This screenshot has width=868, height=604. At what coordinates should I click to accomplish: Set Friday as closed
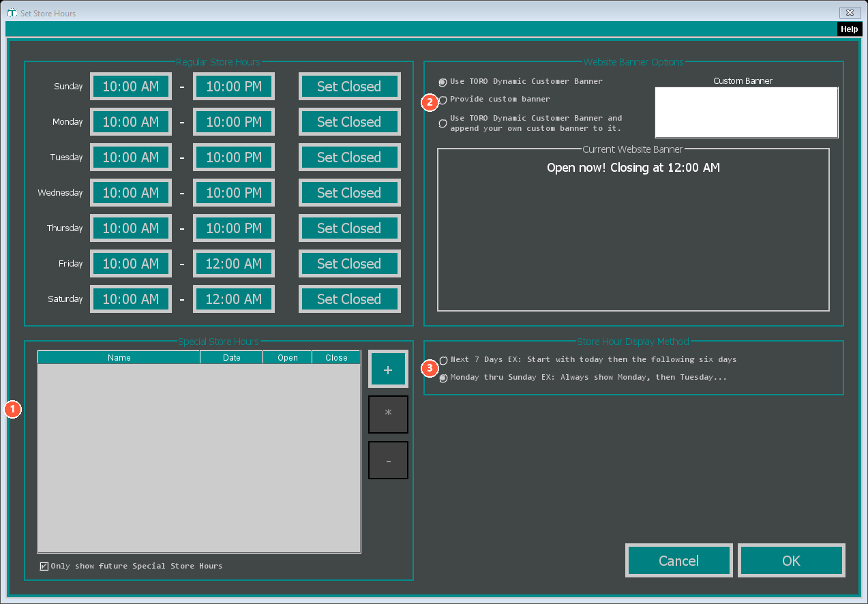pyautogui.click(x=349, y=264)
